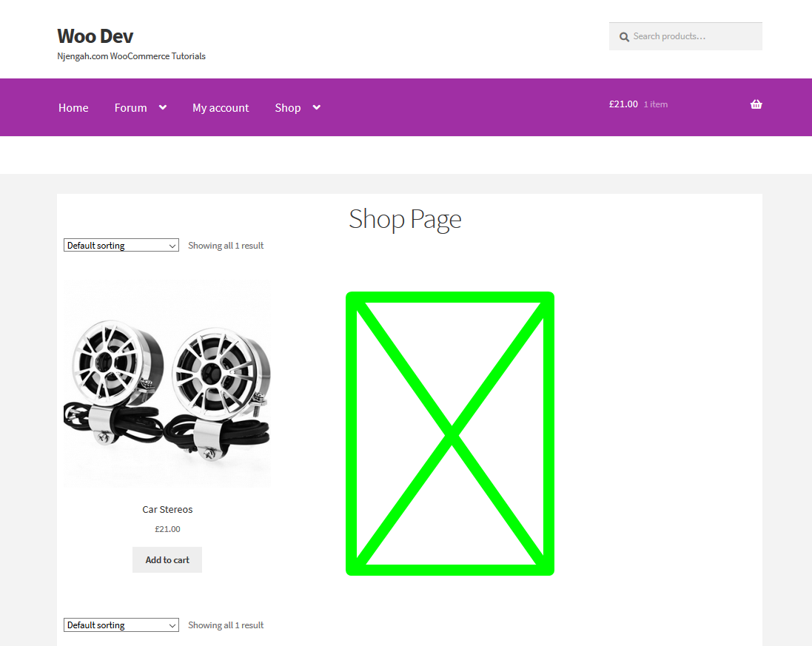
Task: Click the Woo Dev site title
Action: pos(95,36)
